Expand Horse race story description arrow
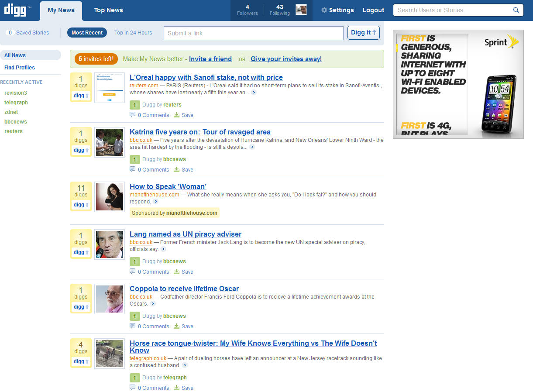 (185, 365)
